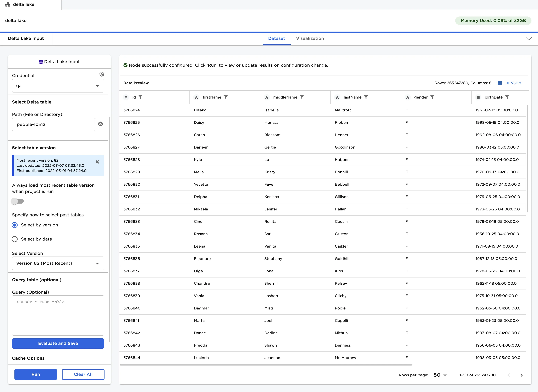Select the Dataset tab
Screen dimensions: 538x392
click(276, 39)
